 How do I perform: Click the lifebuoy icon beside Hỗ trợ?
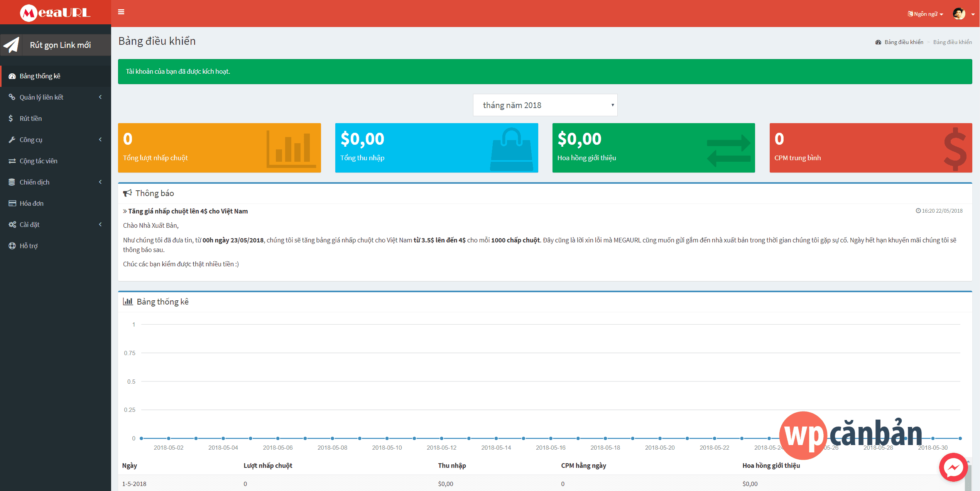pos(12,246)
